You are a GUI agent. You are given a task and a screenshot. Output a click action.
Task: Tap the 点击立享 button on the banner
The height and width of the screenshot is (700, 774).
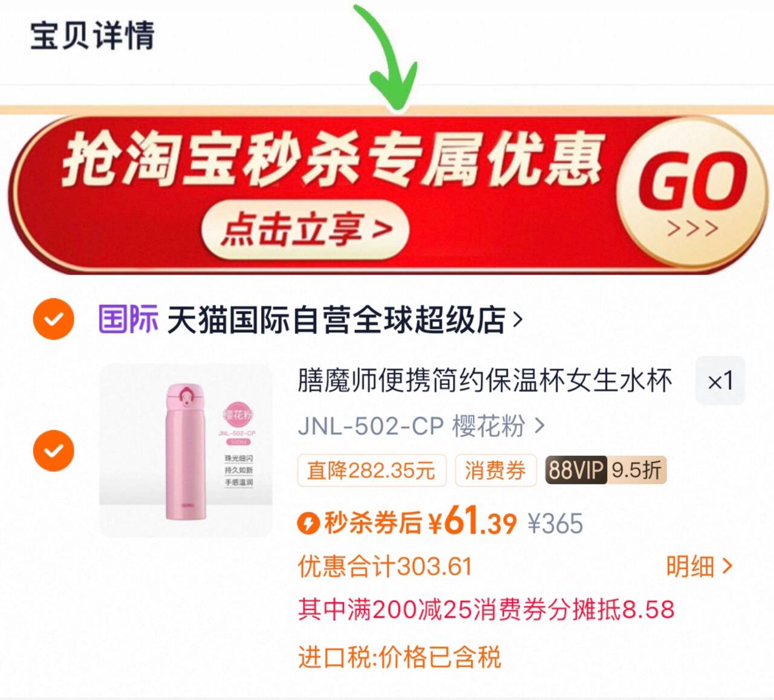305,230
